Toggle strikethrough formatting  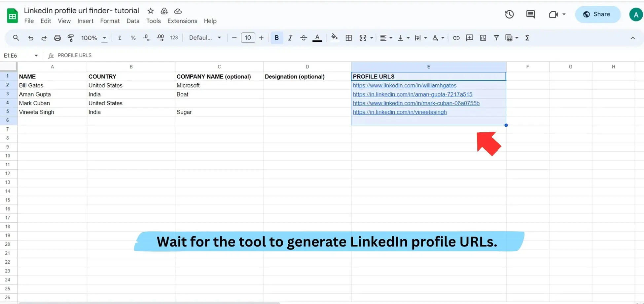(x=304, y=38)
